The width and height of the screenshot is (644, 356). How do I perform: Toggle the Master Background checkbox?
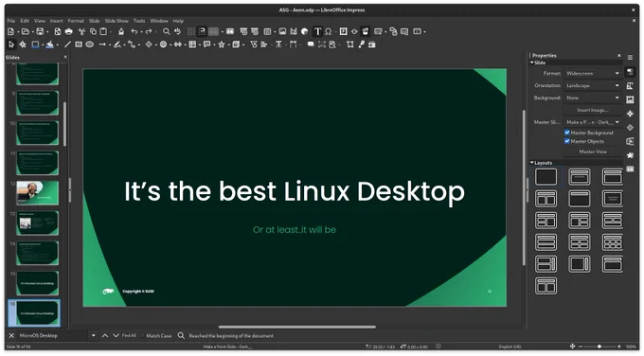tap(567, 133)
